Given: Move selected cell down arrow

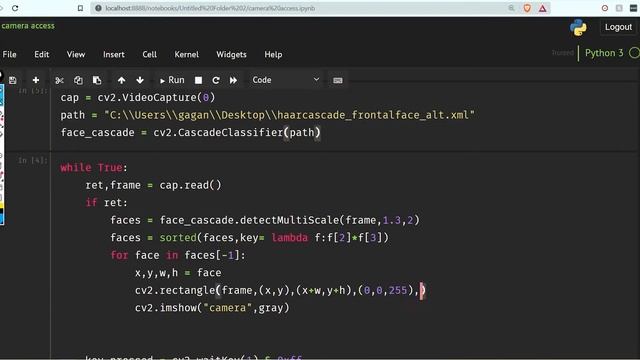Looking at the screenshot, I should (x=140, y=80).
